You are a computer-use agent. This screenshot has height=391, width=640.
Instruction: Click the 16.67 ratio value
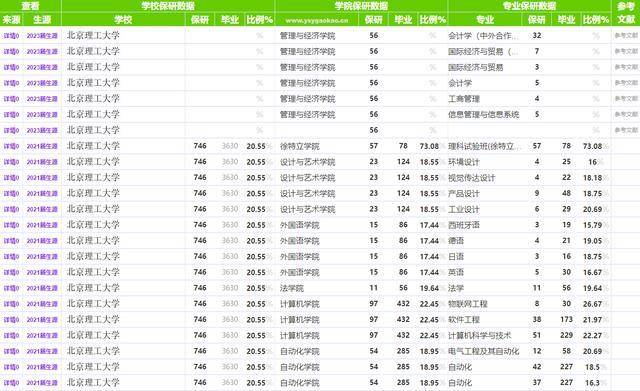coord(592,273)
